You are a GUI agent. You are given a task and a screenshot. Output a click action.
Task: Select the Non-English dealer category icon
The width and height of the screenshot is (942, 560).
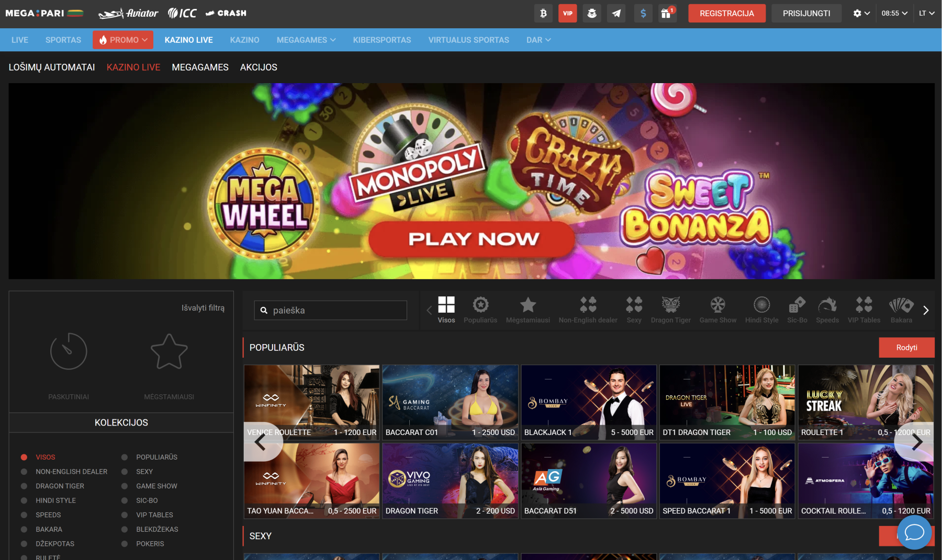(x=588, y=310)
